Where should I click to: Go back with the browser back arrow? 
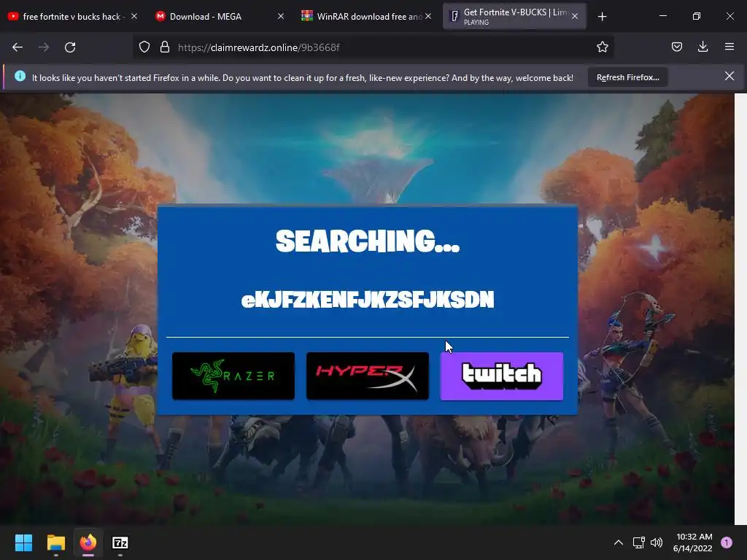18,47
